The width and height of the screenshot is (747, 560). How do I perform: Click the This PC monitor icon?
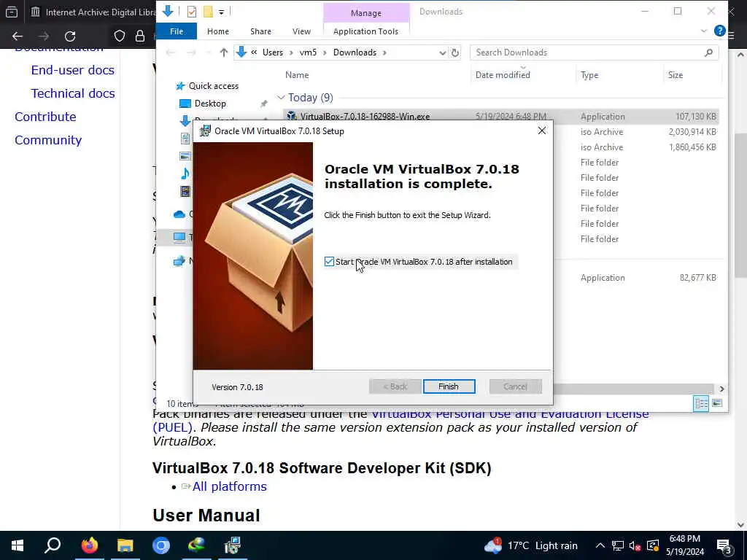point(179,237)
